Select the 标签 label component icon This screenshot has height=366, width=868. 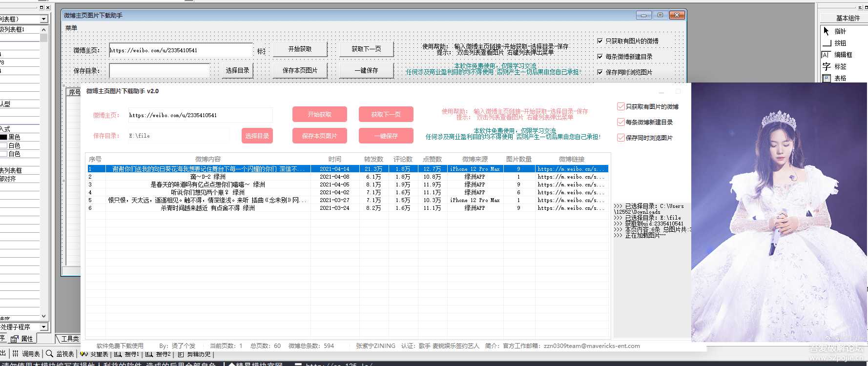[827, 66]
